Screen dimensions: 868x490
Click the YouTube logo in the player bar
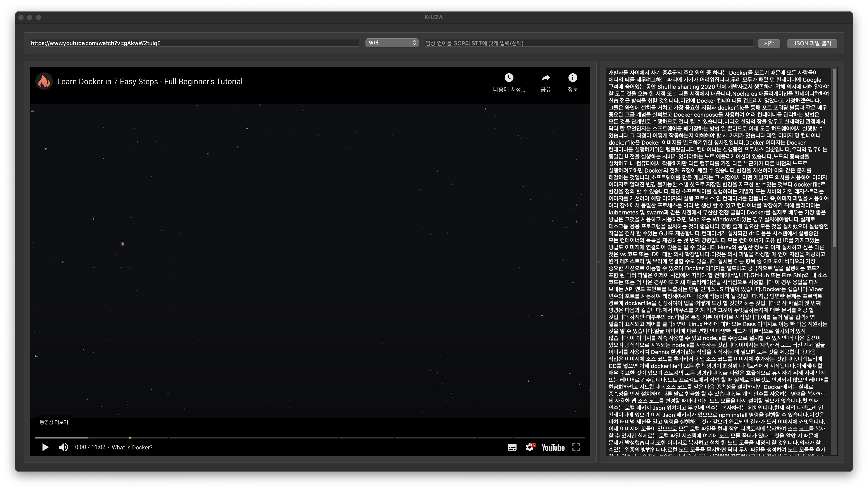tap(553, 447)
